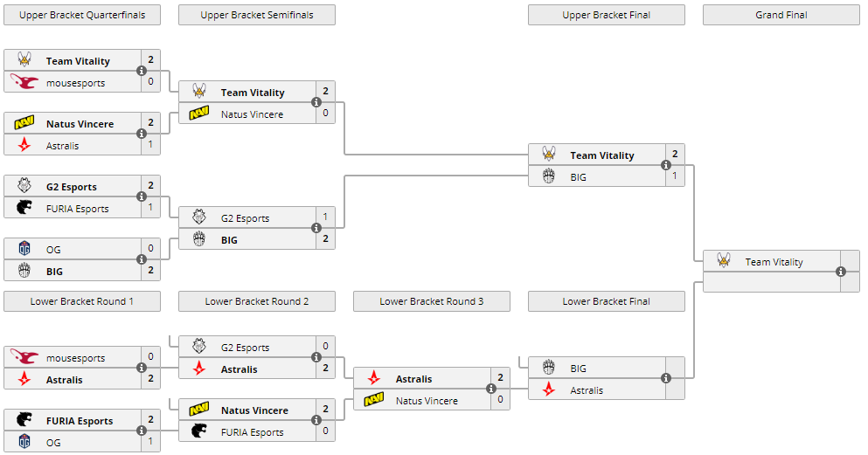Select the Upper Bracket Quarterfinals header
Screen dimensions: 868x455
click(82, 15)
